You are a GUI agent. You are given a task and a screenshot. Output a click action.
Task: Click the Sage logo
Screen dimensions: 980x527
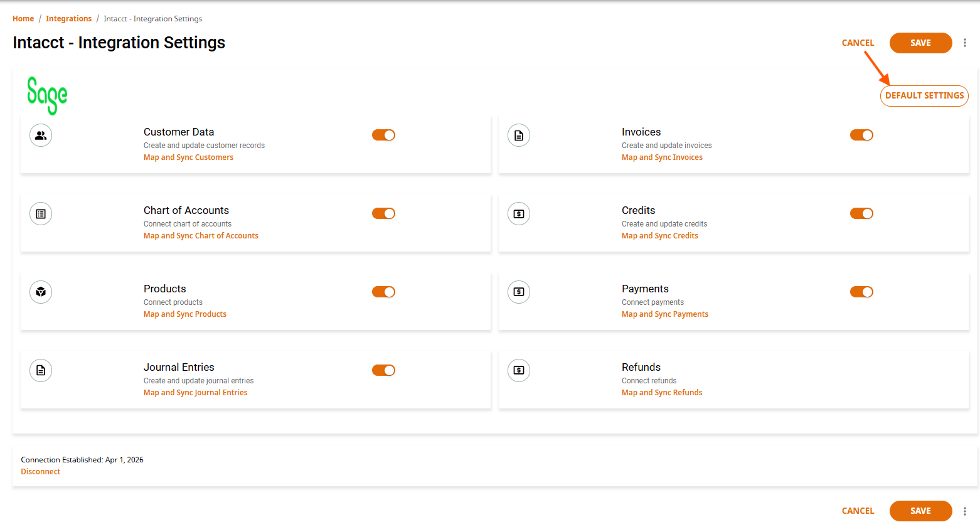47,95
